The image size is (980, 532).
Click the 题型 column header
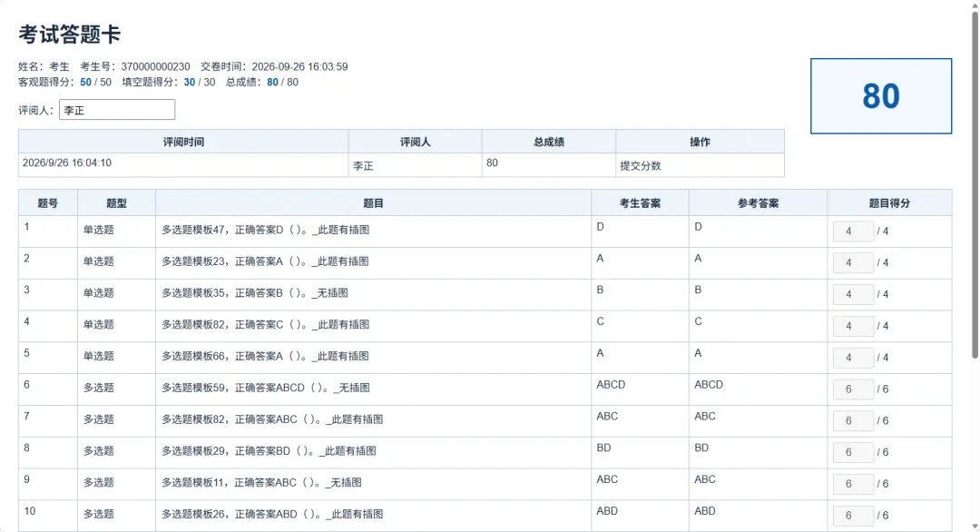point(116,203)
